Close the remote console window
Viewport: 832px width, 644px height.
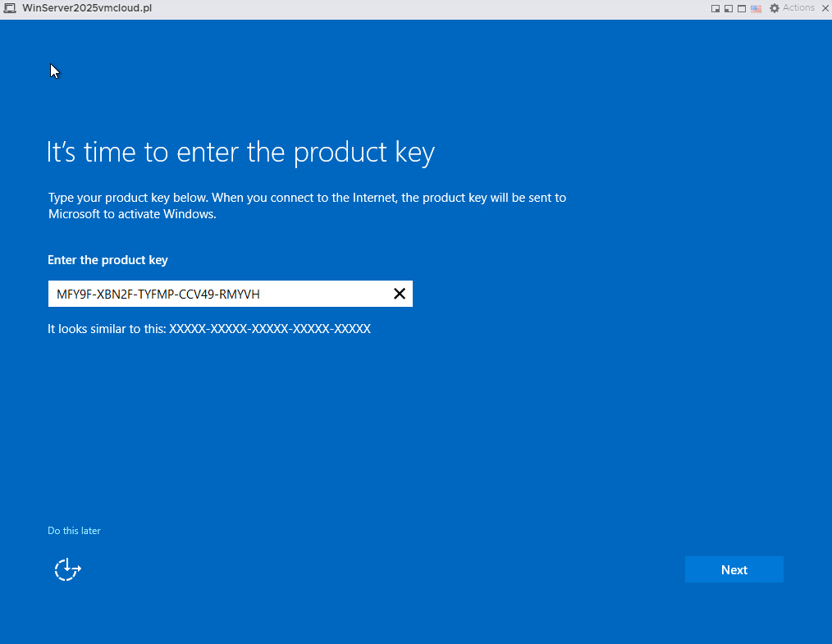pos(825,8)
